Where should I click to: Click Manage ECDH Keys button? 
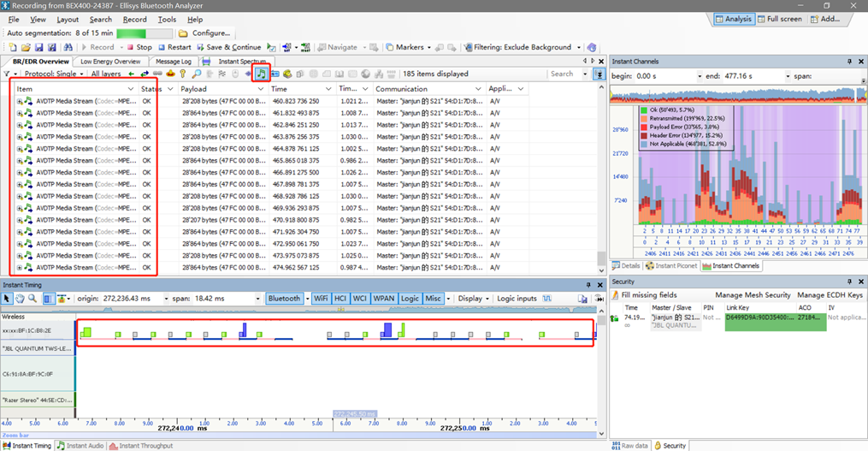click(x=830, y=295)
